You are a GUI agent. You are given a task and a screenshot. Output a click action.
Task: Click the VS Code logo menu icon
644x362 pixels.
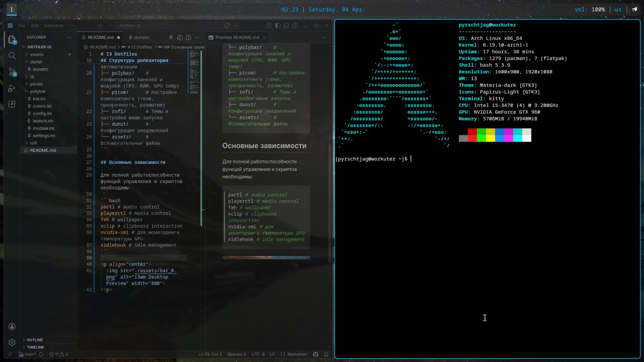click(10, 26)
